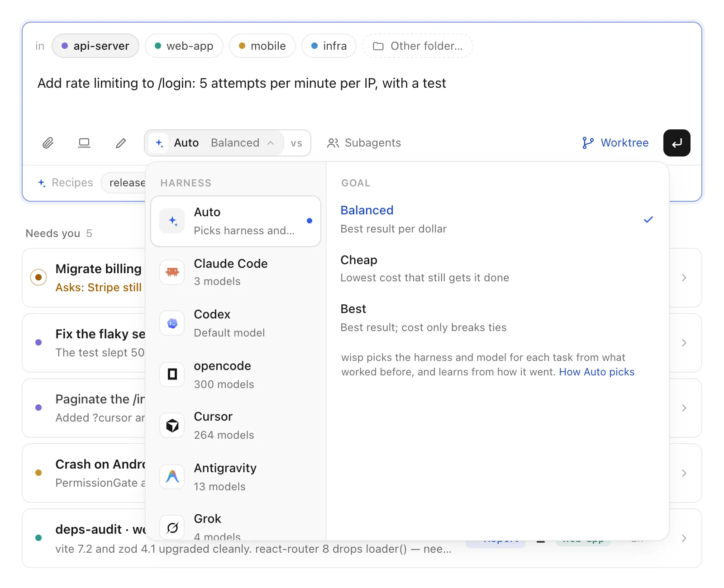Viewport: 724px width, 588px height.
Task: Pick the Cursor cube icon
Action: point(172,426)
